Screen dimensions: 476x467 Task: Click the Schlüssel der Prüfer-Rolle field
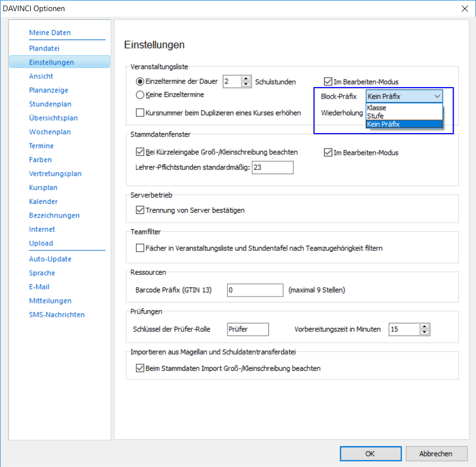coord(248,329)
